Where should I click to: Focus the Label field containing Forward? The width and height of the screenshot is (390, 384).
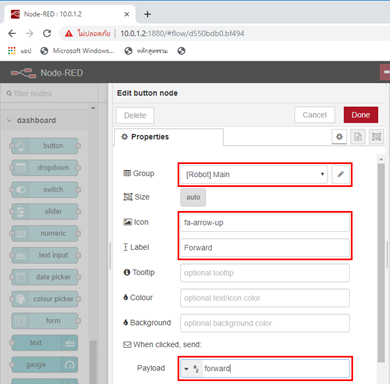265,248
